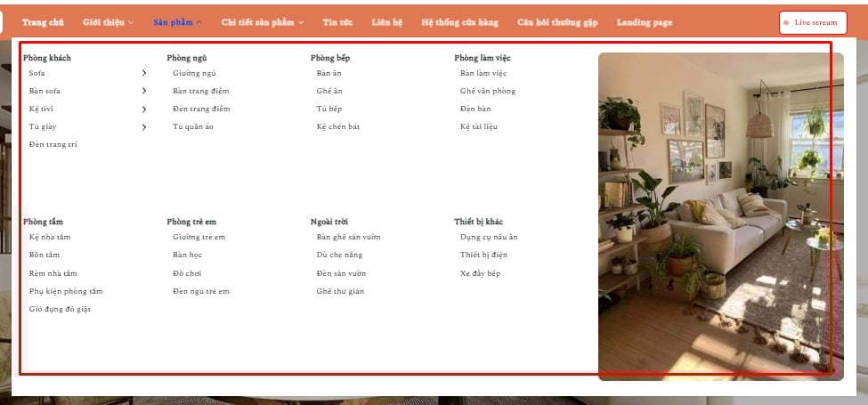Viewport: 868px width, 405px height.
Task: Select Kệ tài liệu menu item
Action: (x=479, y=126)
